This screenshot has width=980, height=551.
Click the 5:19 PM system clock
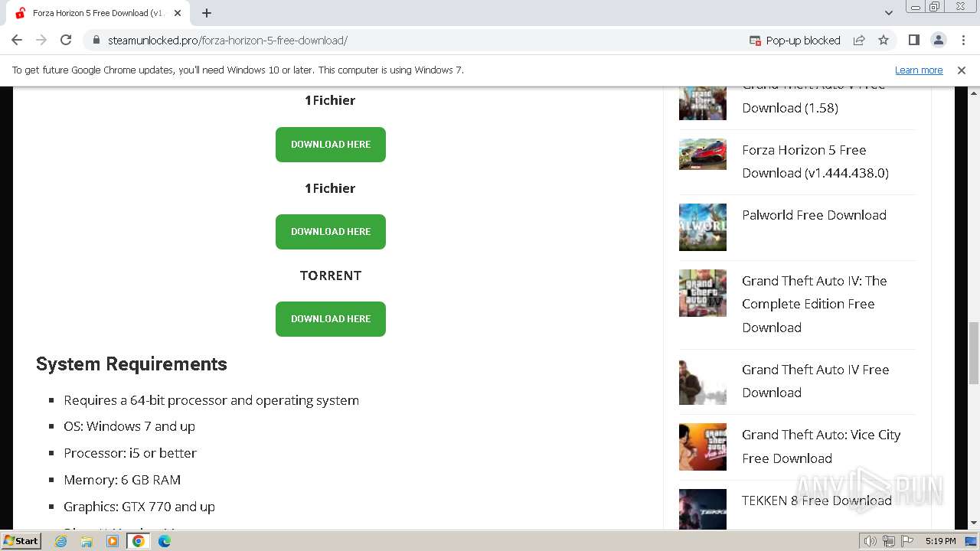(x=940, y=541)
